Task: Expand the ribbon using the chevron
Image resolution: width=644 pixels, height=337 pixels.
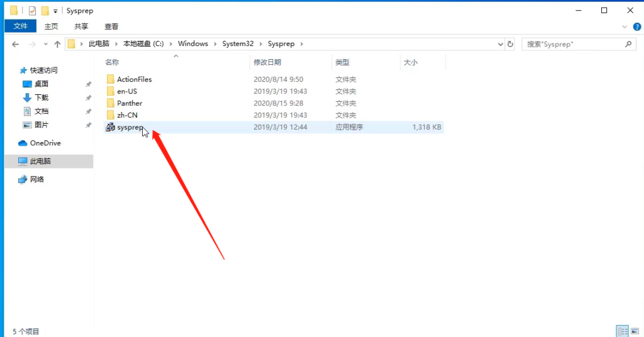Action: pyautogui.click(x=625, y=26)
